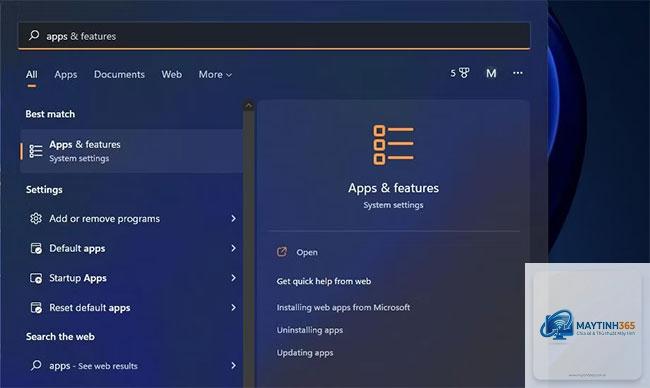The height and width of the screenshot is (388, 650).
Task: Open the three-dot more options menu
Action: point(518,73)
